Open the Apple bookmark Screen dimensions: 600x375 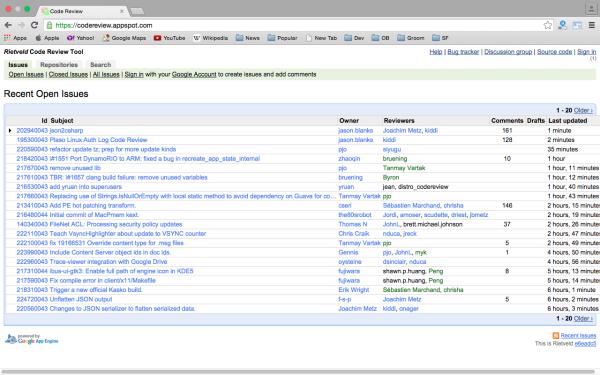47,38
